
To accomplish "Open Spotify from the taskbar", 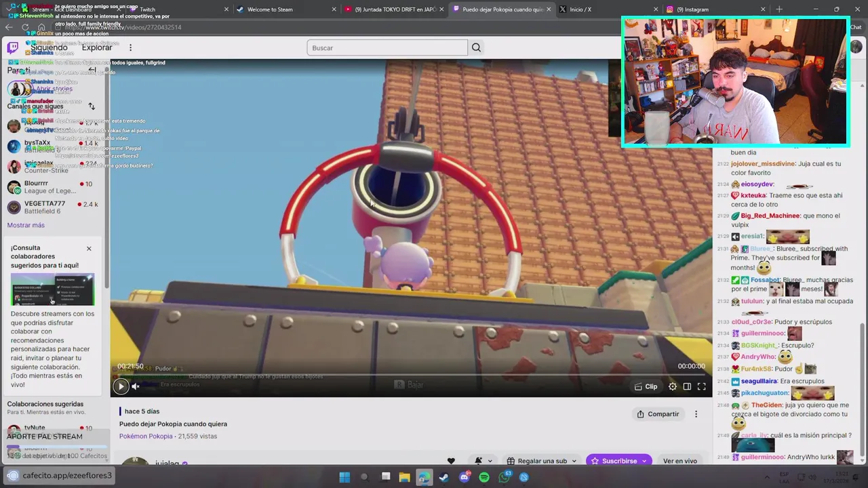I will click(x=484, y=477).
